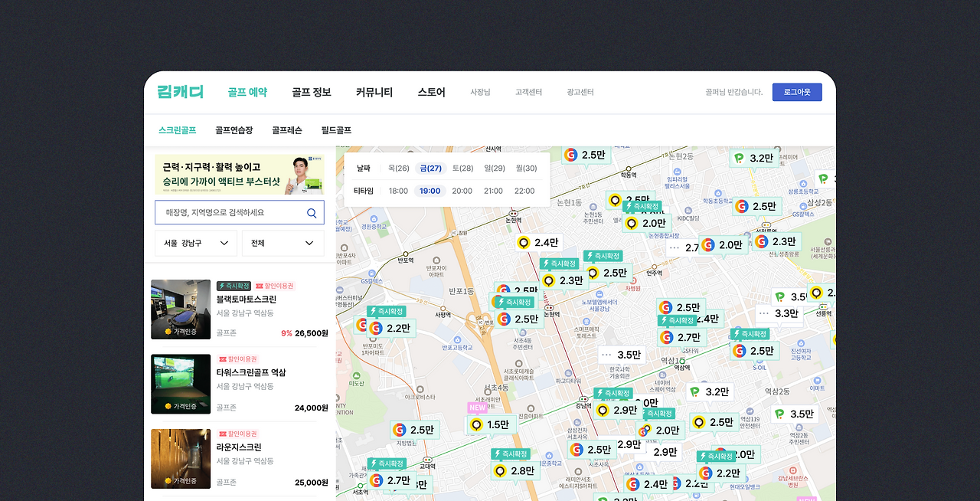Click 할인이용권 badge on 타워스크린골프 역삼
Viewport: 980px width, 501px height.
click(x=237, y=359)
